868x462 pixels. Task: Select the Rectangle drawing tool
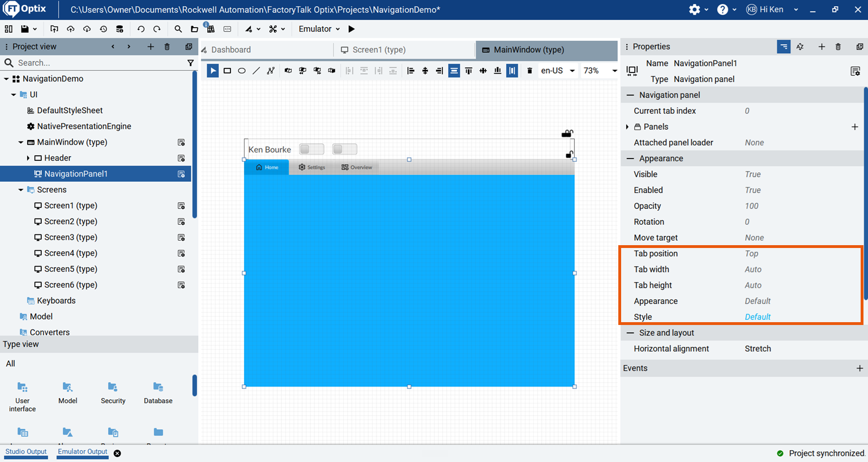[x=227, y=71]
